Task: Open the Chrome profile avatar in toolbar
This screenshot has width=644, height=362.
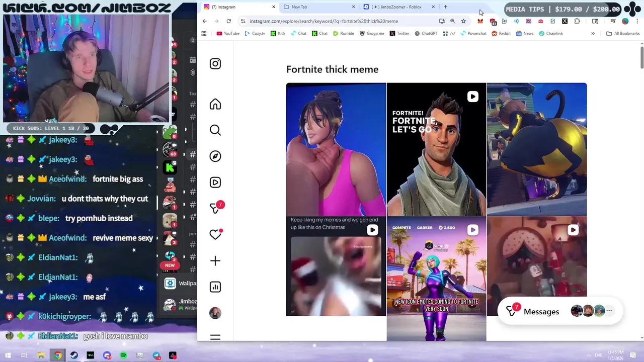Action: point(625,21)
